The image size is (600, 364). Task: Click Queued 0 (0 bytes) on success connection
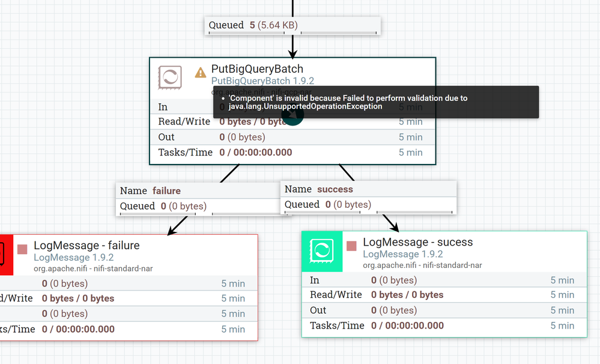click(x=327, y=204)
